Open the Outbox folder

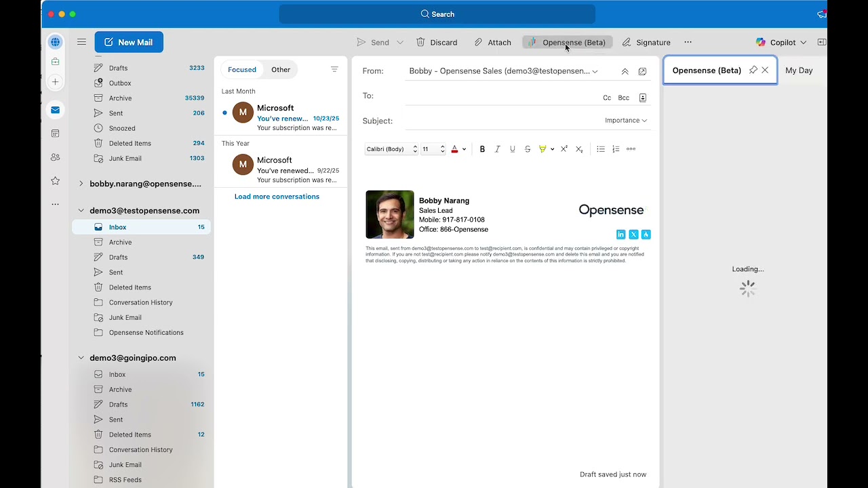coord(141,83)
